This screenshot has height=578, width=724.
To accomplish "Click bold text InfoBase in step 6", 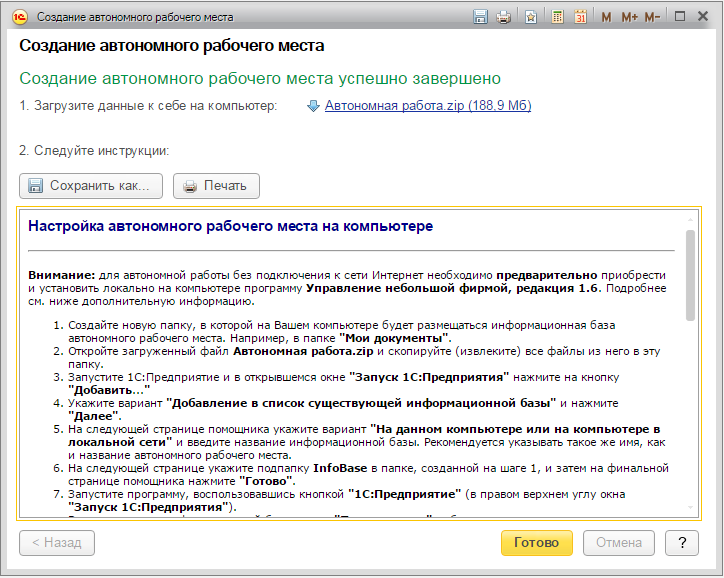I will pos(340,468).
